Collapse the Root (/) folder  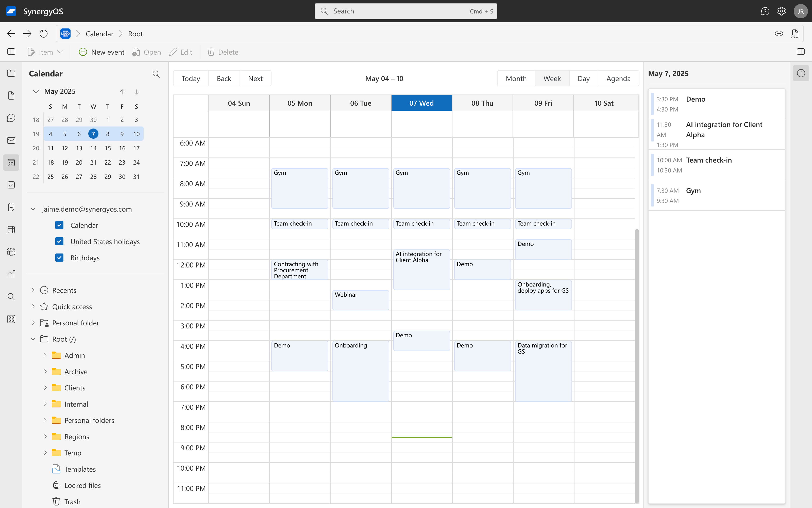pos(33,339)
